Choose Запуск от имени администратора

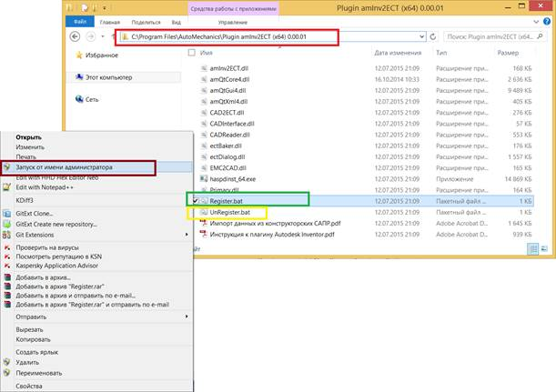(x=62, y=167)
